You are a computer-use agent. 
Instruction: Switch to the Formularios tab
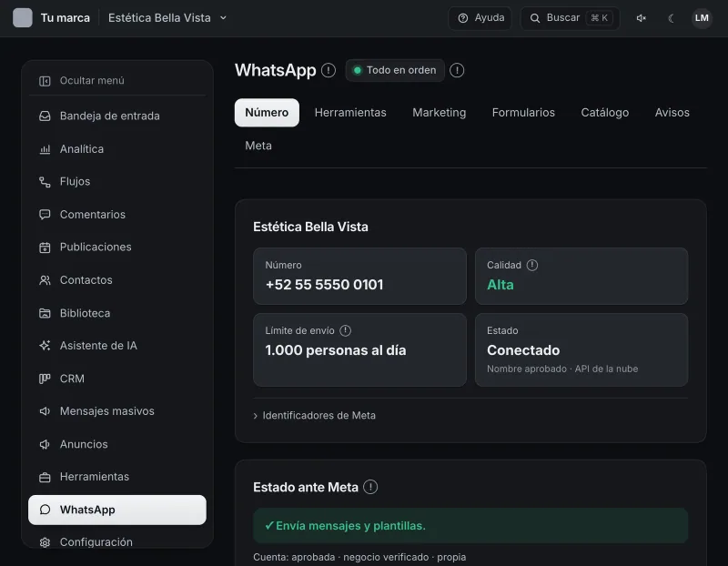click(x=523, y=112)
